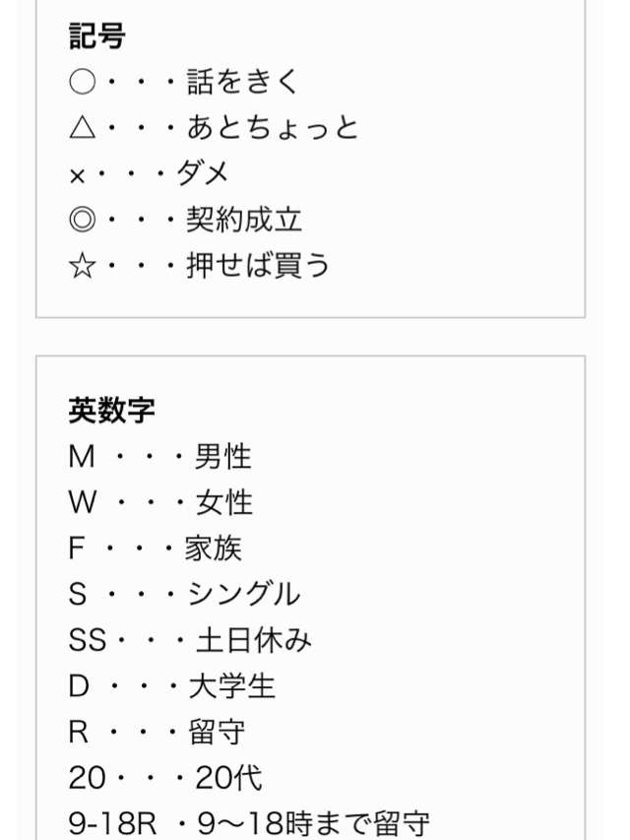Click the D entry meaning 大学生

coord(171,686)
